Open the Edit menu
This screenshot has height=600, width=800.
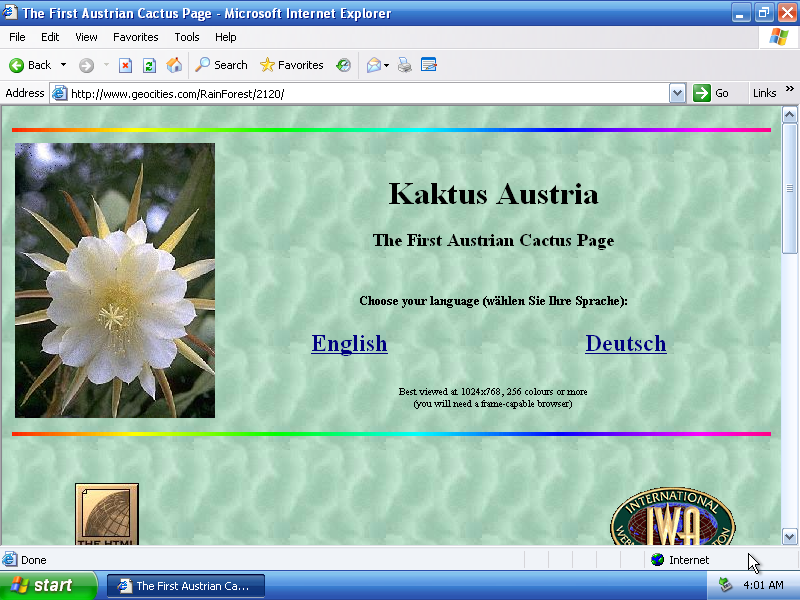(50, 37)
